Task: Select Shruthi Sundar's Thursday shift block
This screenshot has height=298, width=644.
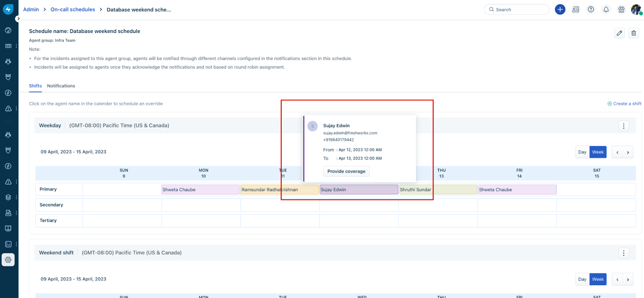Action: 438,189
